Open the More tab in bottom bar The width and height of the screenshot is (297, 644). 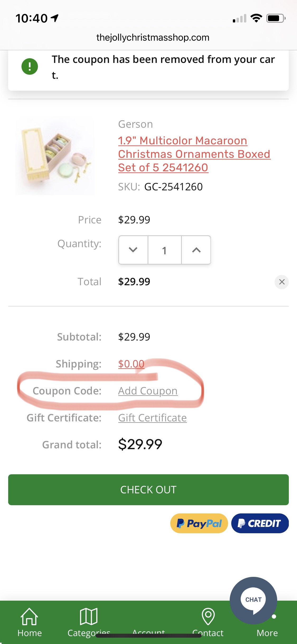coord(267,633)
